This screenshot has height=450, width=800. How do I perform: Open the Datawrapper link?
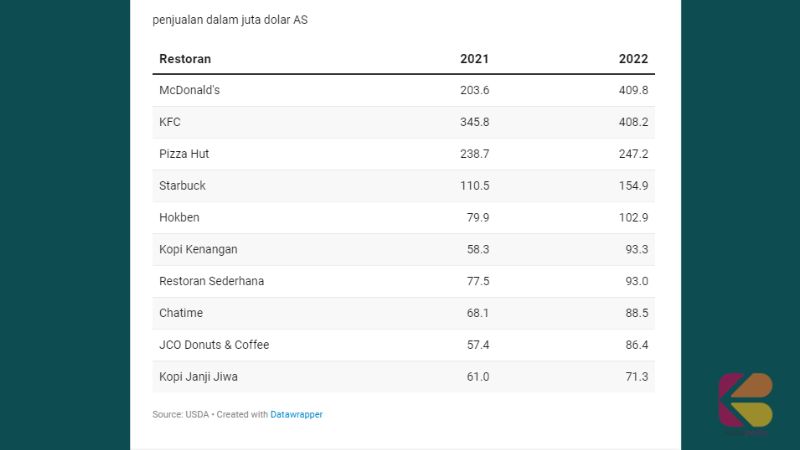(x=296, y=414)
